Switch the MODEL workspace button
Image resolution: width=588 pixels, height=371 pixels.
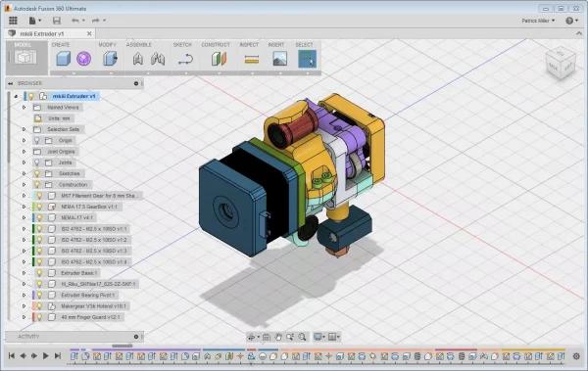(x=25, y=58)
